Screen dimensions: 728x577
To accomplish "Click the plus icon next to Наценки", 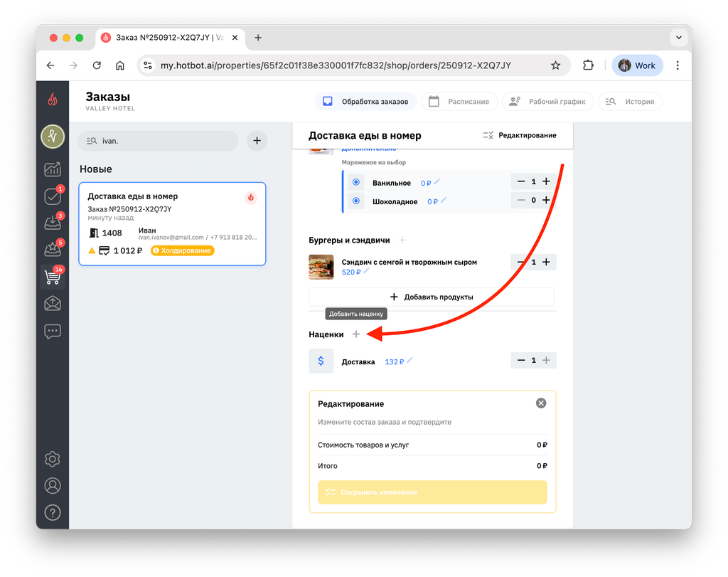I will 356,334.
